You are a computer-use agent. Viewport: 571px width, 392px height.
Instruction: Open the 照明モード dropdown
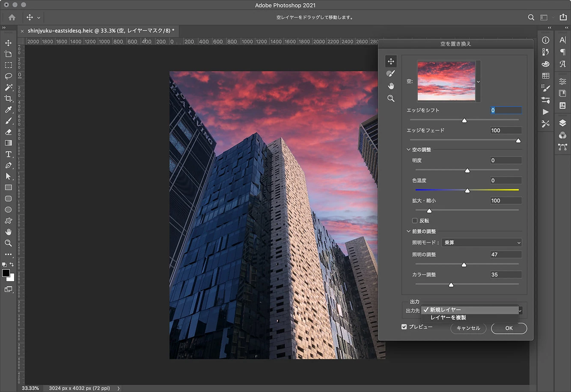pyautogui.click(x=482, y=243)
